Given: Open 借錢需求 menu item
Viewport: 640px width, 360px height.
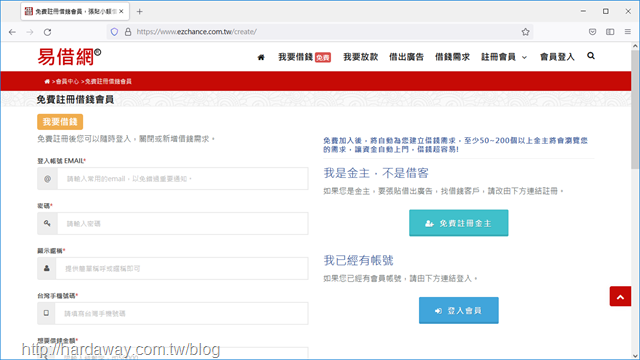Looking at the screenshot, I should (x=452, y=57).
